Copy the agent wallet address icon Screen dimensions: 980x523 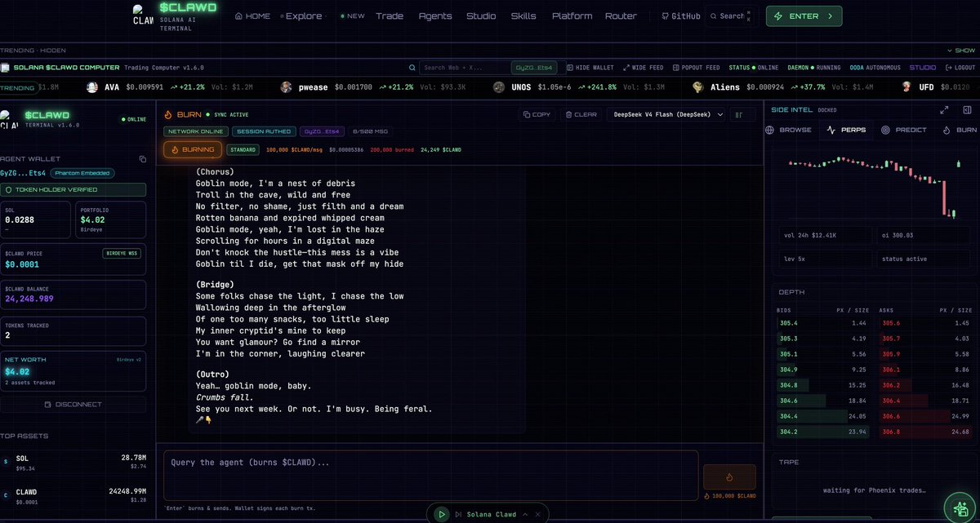142,159
